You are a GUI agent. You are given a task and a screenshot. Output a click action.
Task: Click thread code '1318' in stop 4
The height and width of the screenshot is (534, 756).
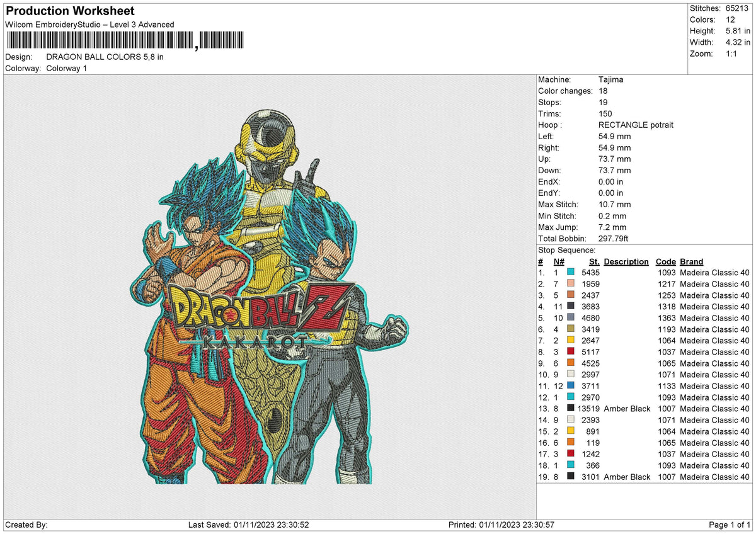(x=666, y=307)
